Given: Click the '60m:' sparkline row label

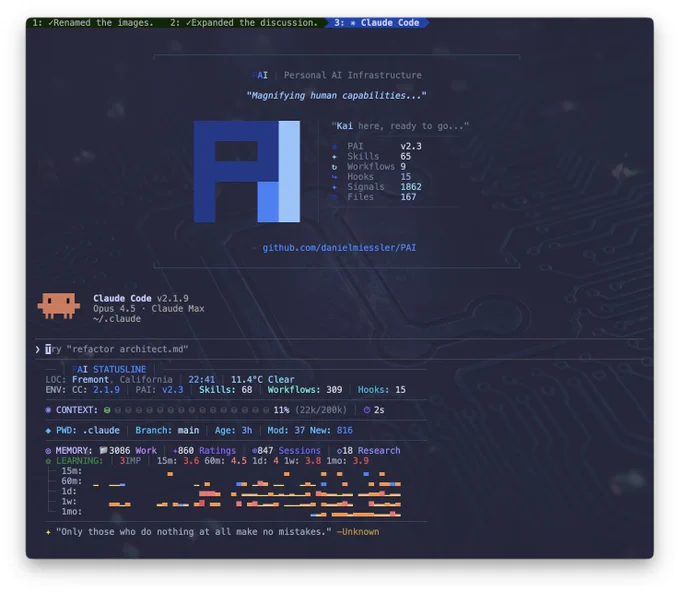Looking at the screenshot, I should click(x=72, y=481).
